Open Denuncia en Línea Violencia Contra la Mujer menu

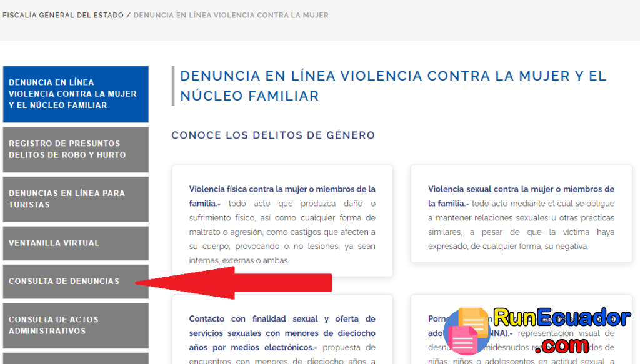pos(76,94)
